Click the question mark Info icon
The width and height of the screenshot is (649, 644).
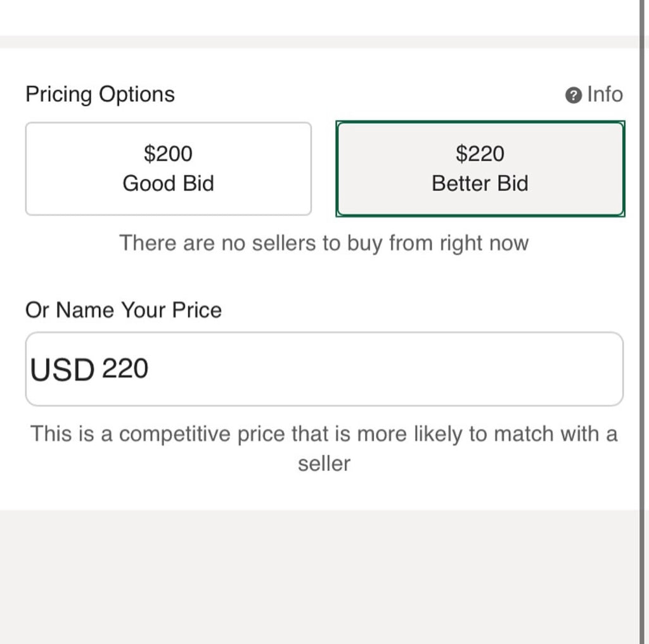pyautogui.click(x=573, y=96)
